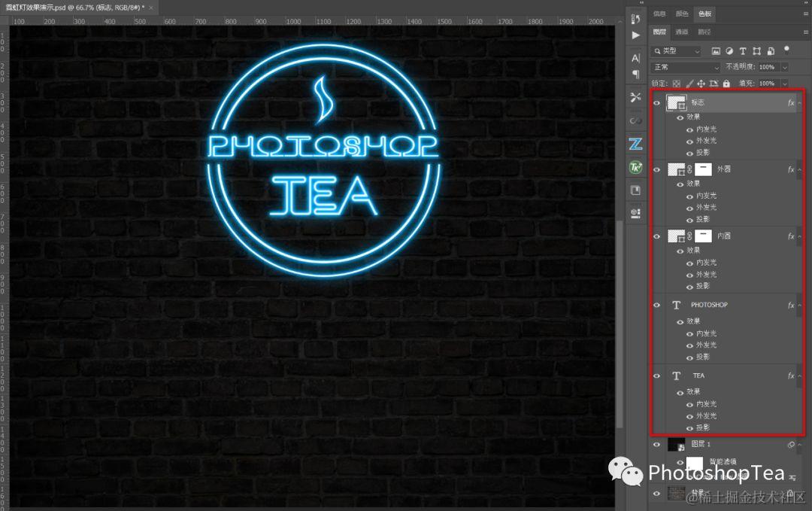Hide the 内圆 layer

(656, 237)
